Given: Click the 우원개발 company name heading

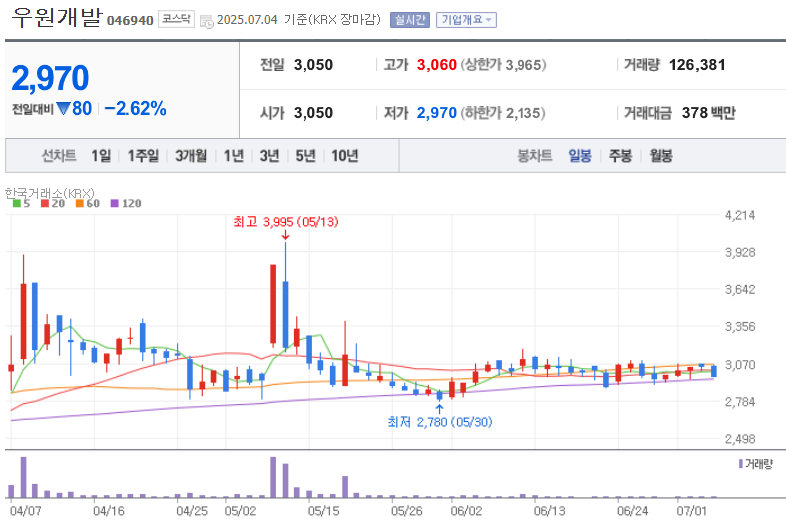Looking at the screenshot, I should [x=57, y=17].
